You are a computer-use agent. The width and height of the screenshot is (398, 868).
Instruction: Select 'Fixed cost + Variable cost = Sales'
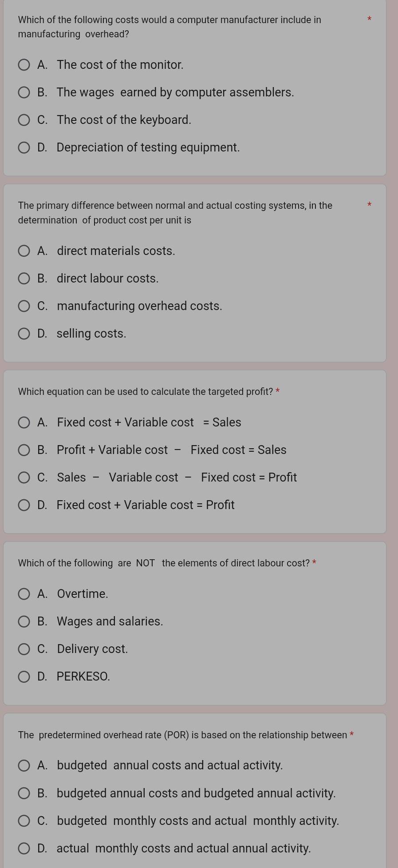[24, 422]
